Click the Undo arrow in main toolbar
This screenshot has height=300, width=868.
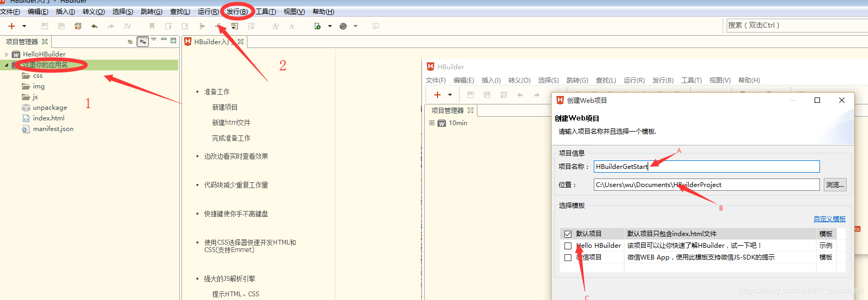94,26
